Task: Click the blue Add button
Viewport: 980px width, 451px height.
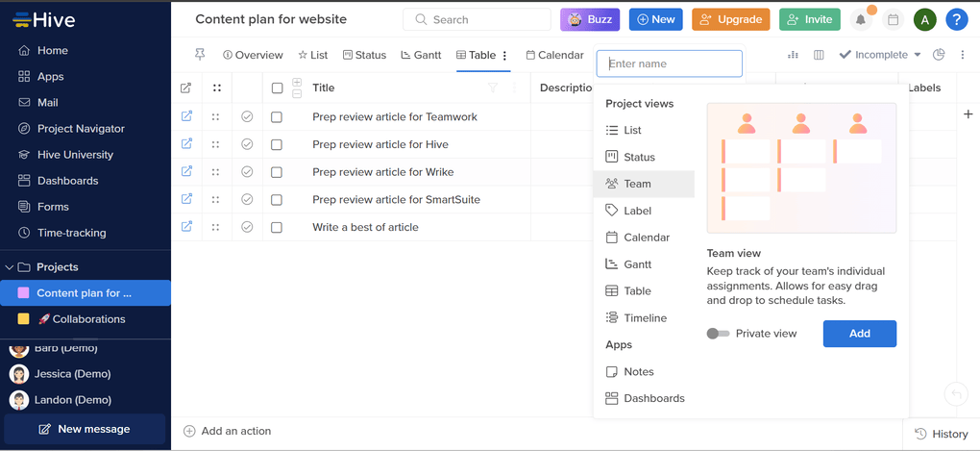Action: pyautogui.click(x=859, y=334)
